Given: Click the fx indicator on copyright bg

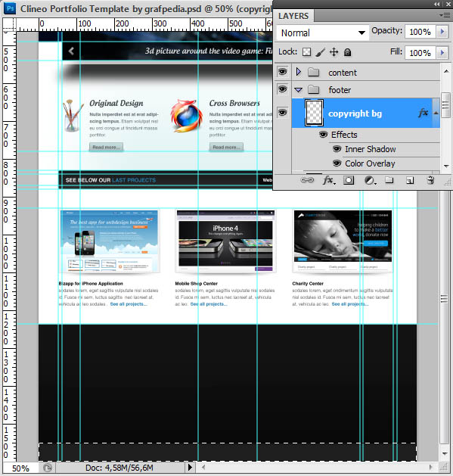Looking at the screenshot, I should (x=423, y=113).
